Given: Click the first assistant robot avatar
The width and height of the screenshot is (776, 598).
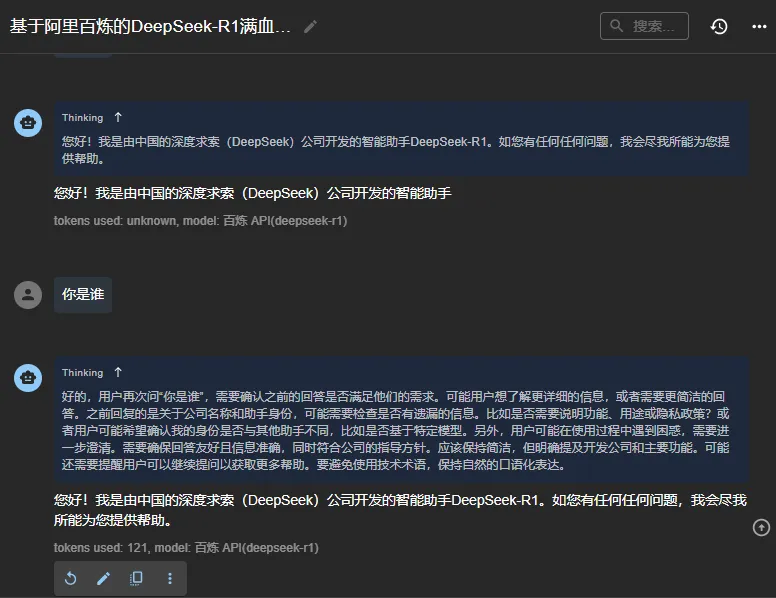Looking at the screenshot, I should [28, 123].
